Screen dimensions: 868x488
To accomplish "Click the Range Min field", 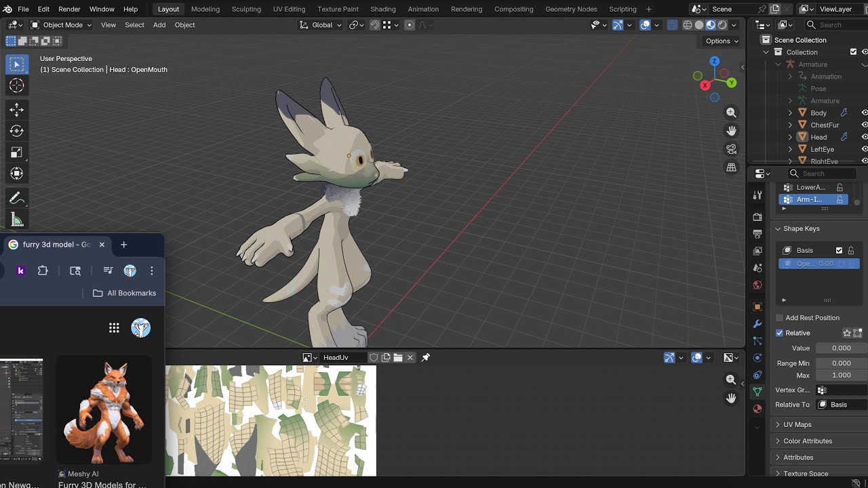I will (842, 363).
